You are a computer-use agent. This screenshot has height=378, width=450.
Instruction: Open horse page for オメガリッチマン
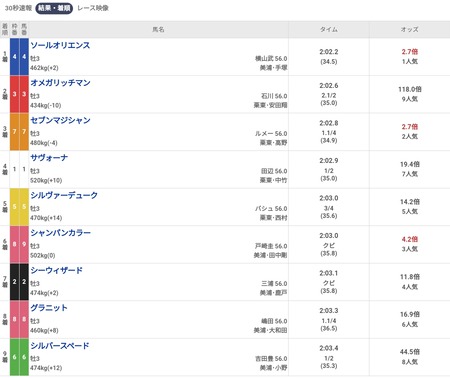tap(60, 83)
